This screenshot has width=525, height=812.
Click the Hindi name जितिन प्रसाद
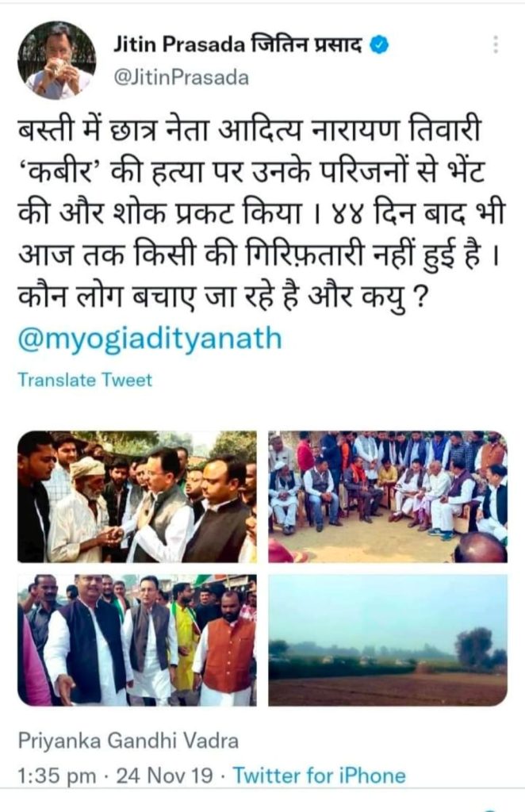[306, 45]
